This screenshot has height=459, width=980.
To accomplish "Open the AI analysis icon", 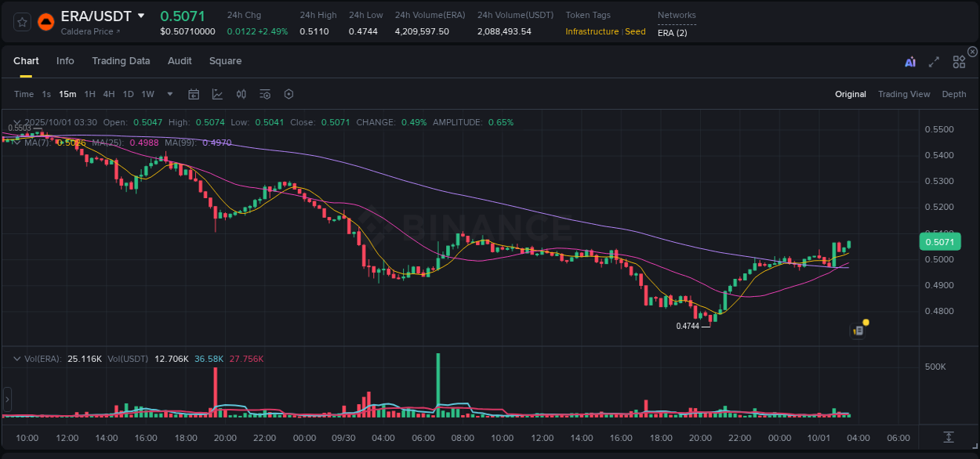I will (909, 60).
